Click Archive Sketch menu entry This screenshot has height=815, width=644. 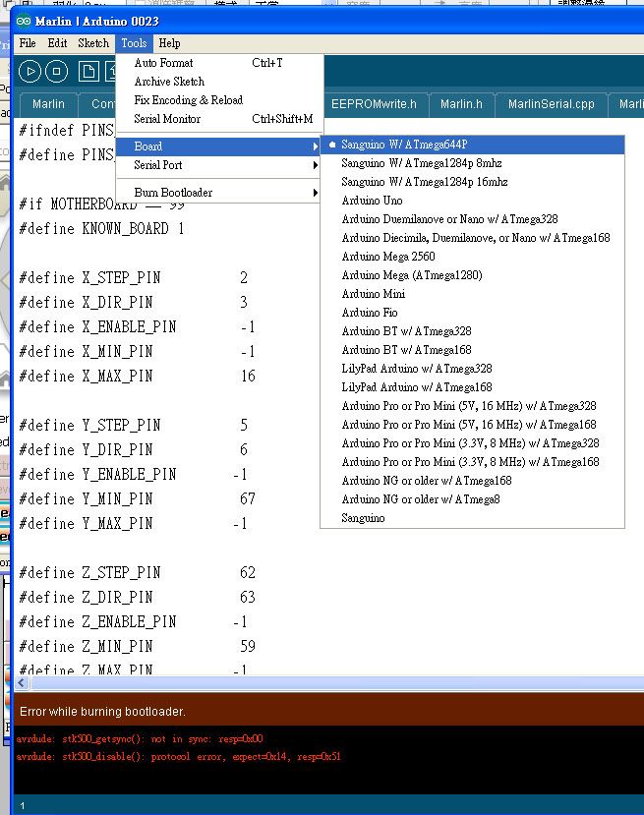point(218,82)
